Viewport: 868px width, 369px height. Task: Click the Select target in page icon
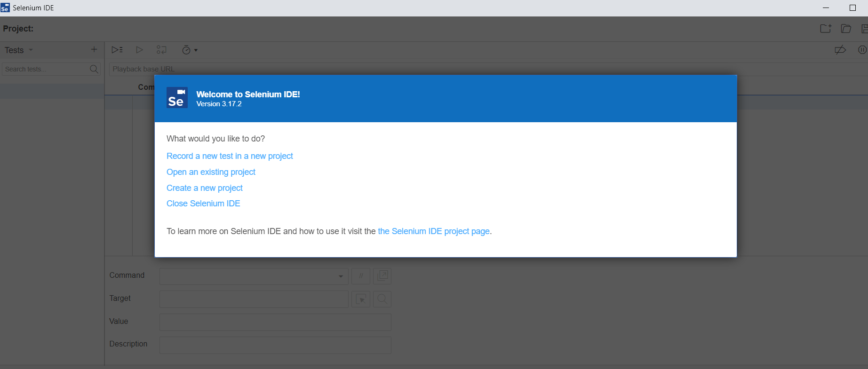click(361, 299)
